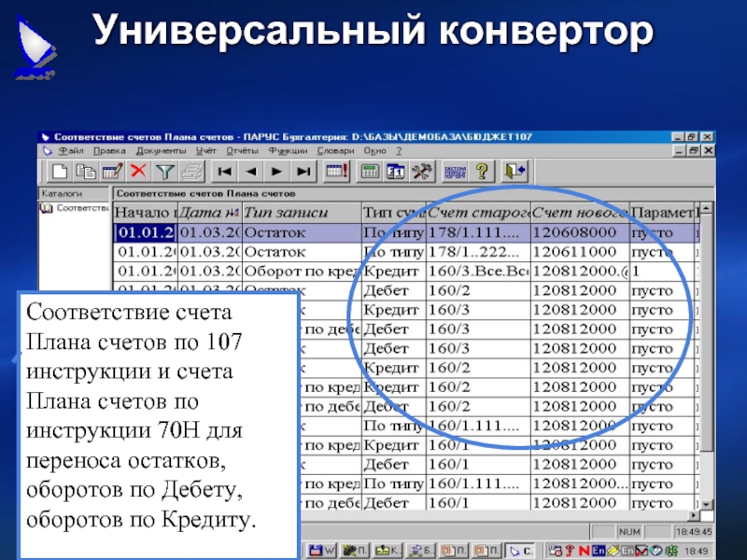Click the Copy record toolbar icon

click(86, 171)
